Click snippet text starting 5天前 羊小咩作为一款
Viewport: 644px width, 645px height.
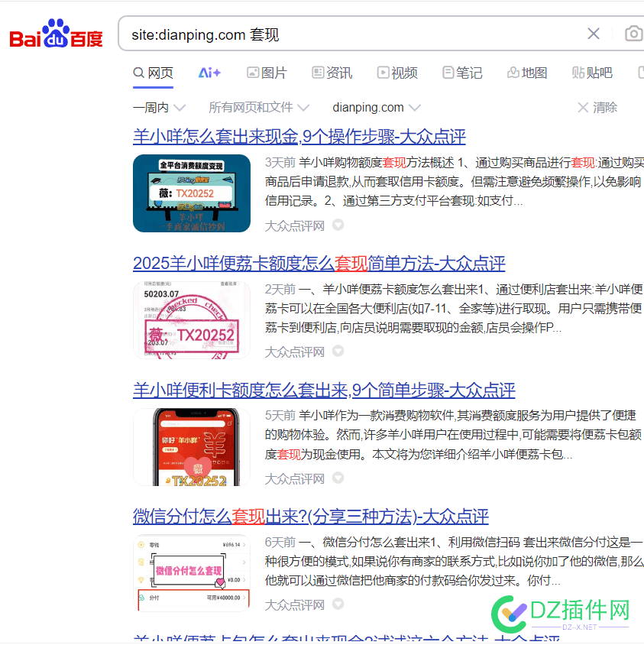click(454, 435)
